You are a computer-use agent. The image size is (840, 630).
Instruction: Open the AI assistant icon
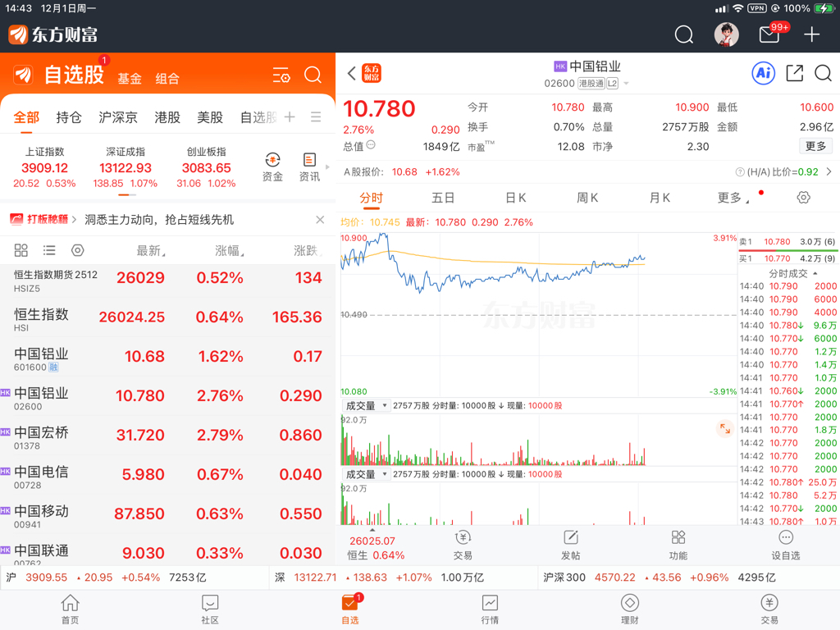764,73
